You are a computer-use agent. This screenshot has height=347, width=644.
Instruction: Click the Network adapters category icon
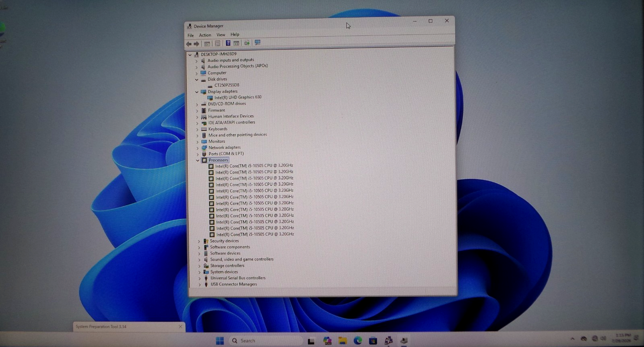204,148
